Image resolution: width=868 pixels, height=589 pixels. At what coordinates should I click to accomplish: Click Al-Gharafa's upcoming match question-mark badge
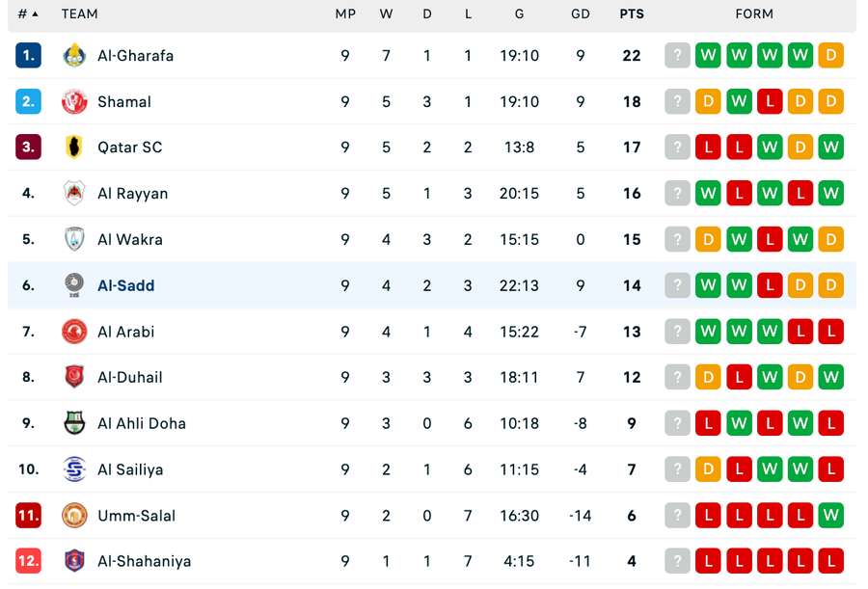click(x=678, y=56)
